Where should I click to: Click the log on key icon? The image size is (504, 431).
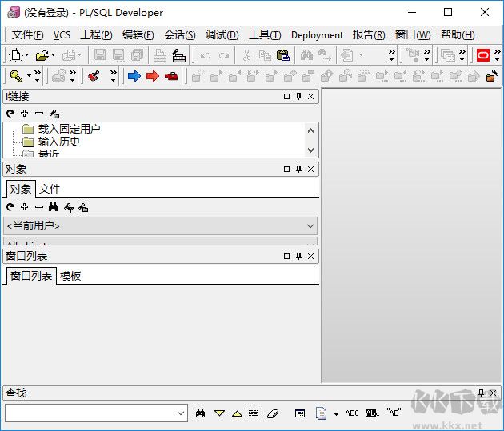(x=15, y=76)
